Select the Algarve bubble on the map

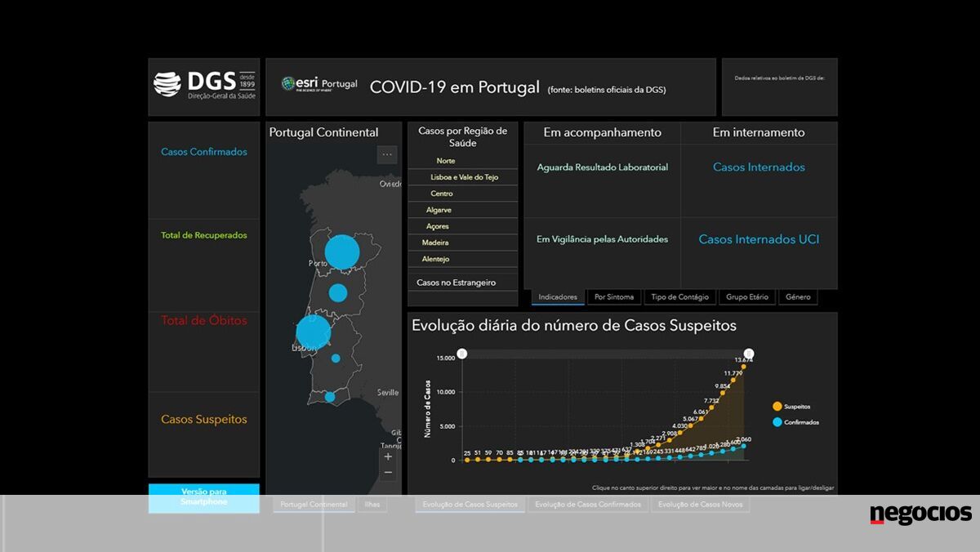click(x=330, y=397)
